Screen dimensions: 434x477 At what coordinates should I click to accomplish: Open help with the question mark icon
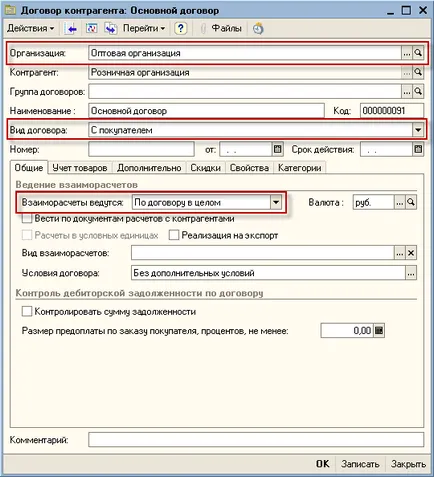[x=180, y=28]
